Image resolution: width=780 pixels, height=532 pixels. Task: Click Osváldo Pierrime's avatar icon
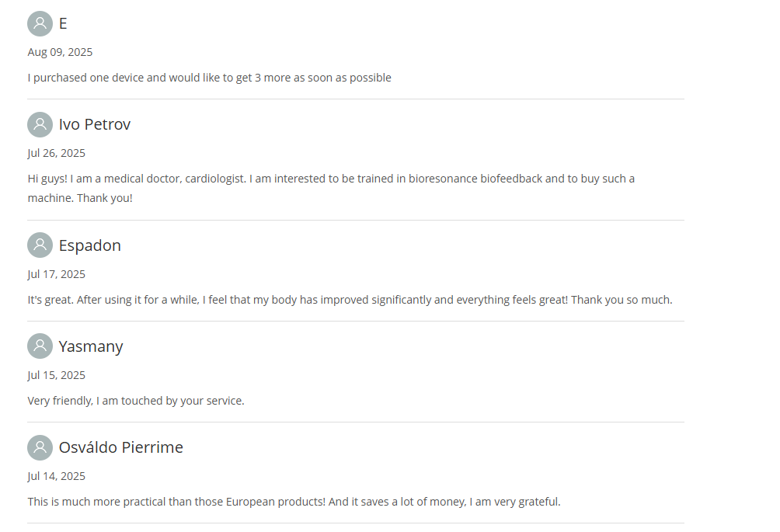[x=40, y=447]
